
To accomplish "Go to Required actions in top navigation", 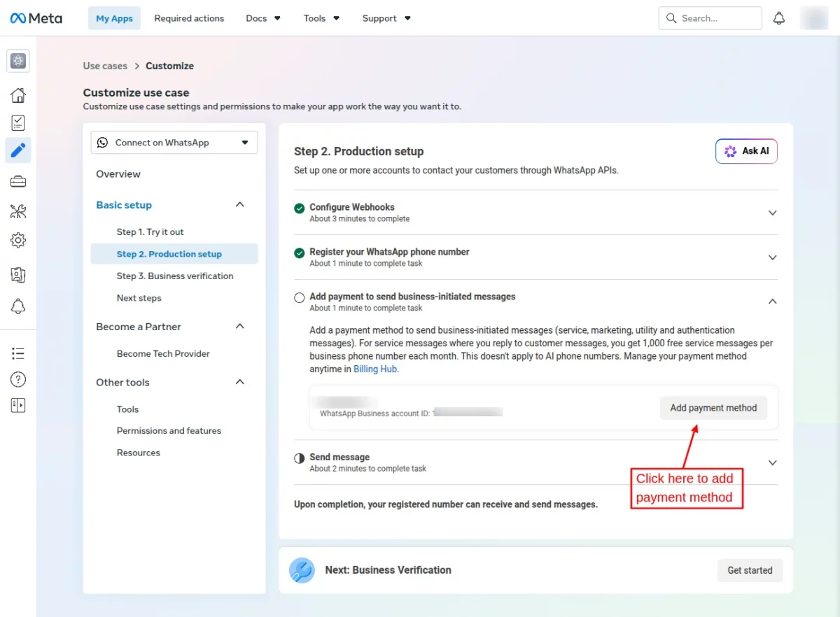I will tap(189, 18).
